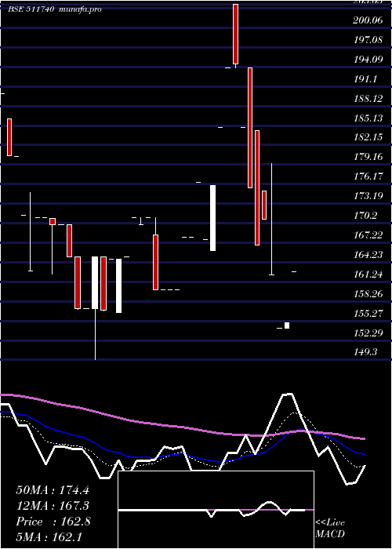Select the small white candle near 152.29
This screenshot has width=392, height=549.
pyautogui.click(x=287, y=325)
